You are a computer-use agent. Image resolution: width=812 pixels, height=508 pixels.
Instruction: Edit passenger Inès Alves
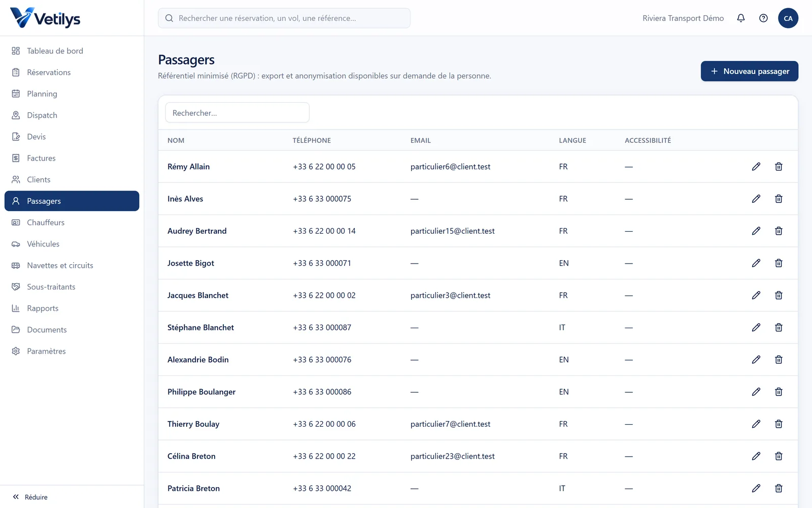[x=756, y=199]
